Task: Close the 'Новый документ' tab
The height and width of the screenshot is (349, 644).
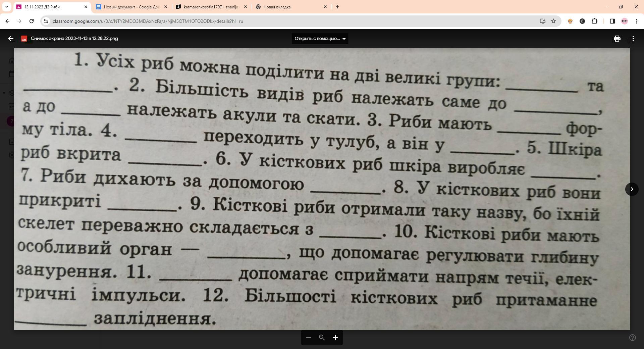Action: (x=165, y=7)
